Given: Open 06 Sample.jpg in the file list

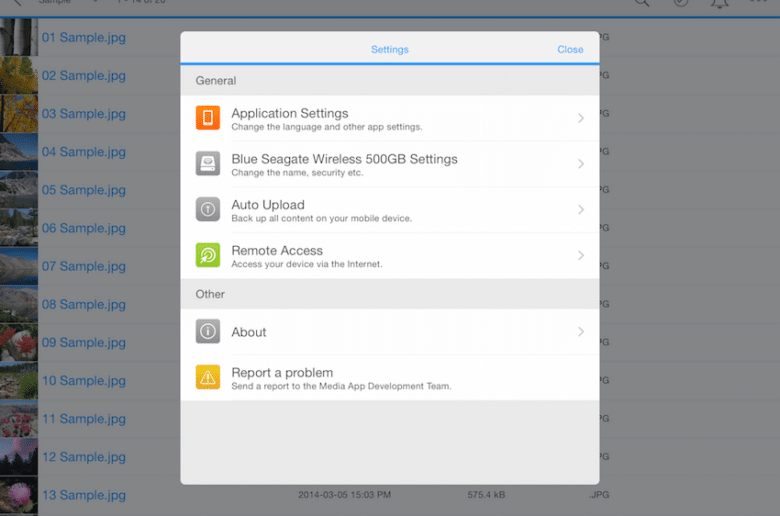Looking at the screenshot, I should (x=84, y=228).
